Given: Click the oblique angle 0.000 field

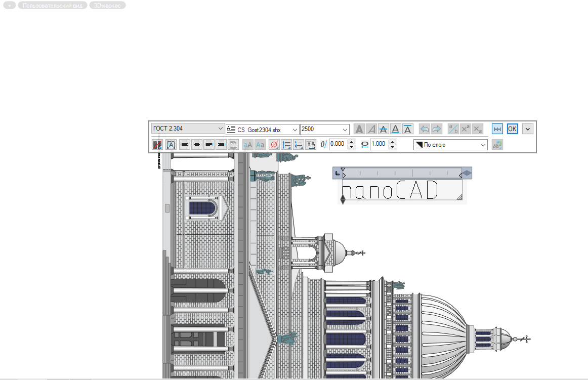Looking at the screenshot, I should (337, 144).
